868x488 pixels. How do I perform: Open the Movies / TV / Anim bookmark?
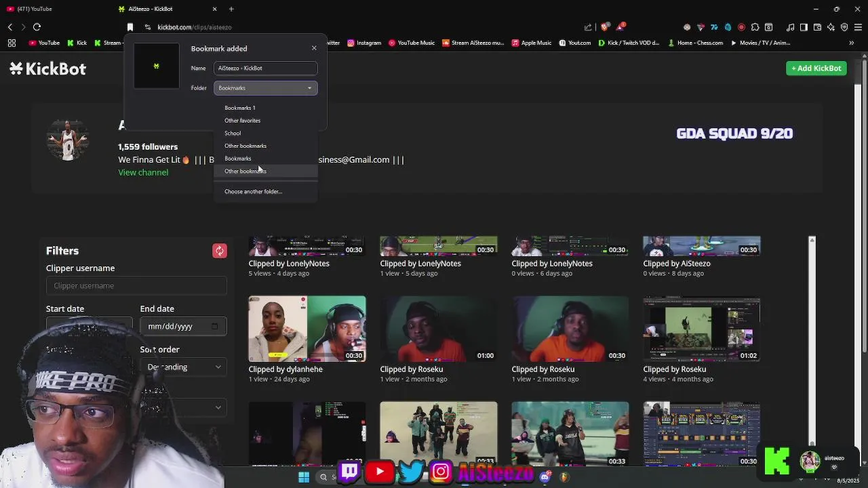pyautogui.click(x=760, y=43)
